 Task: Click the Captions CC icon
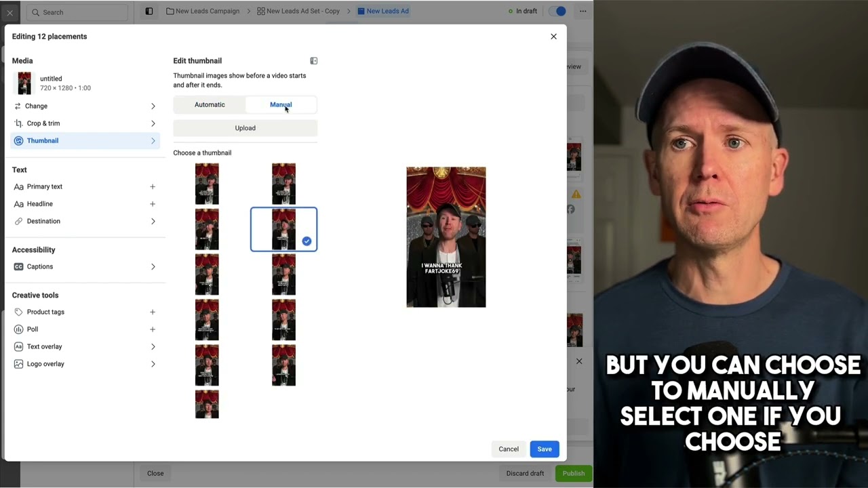tap(18, 266)
